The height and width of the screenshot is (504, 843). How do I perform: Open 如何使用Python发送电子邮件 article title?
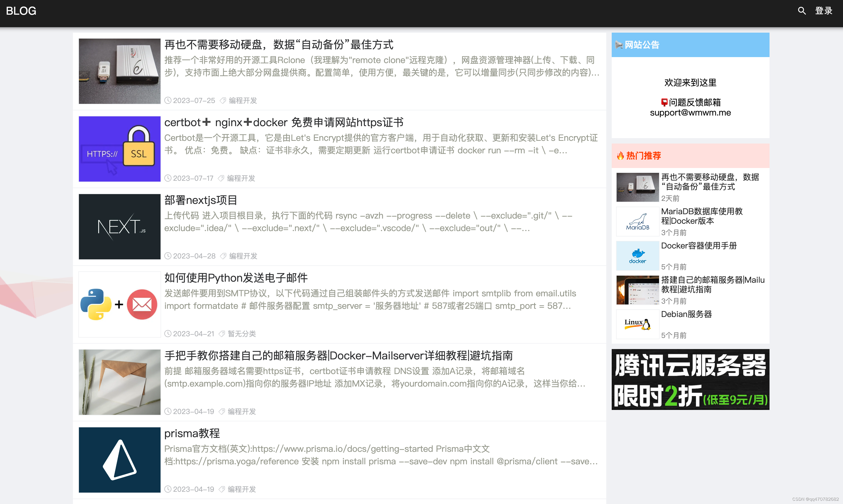coord(236,278)
